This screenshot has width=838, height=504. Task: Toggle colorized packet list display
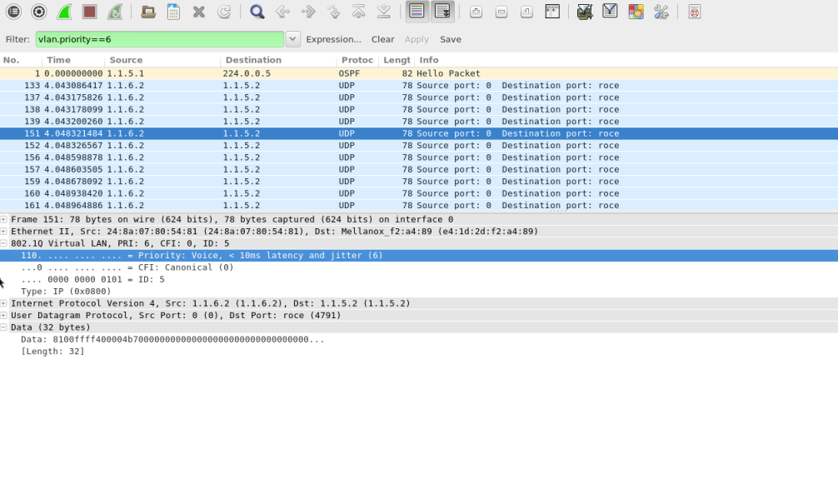point(417,12)
